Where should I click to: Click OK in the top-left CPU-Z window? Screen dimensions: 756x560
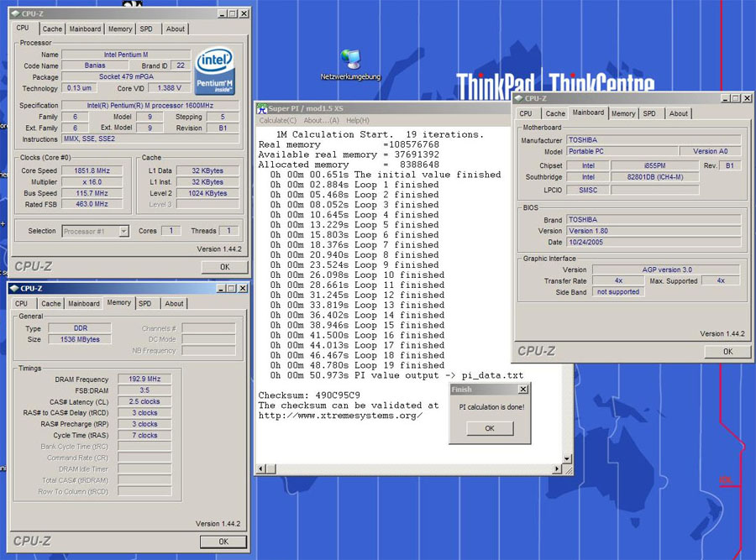(x=224, y=267)
